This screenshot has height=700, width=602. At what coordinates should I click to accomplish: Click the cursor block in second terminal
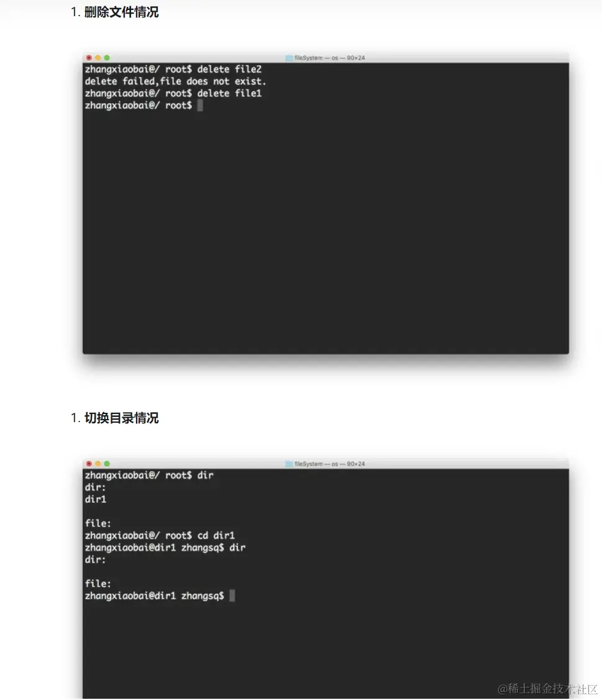232,596
